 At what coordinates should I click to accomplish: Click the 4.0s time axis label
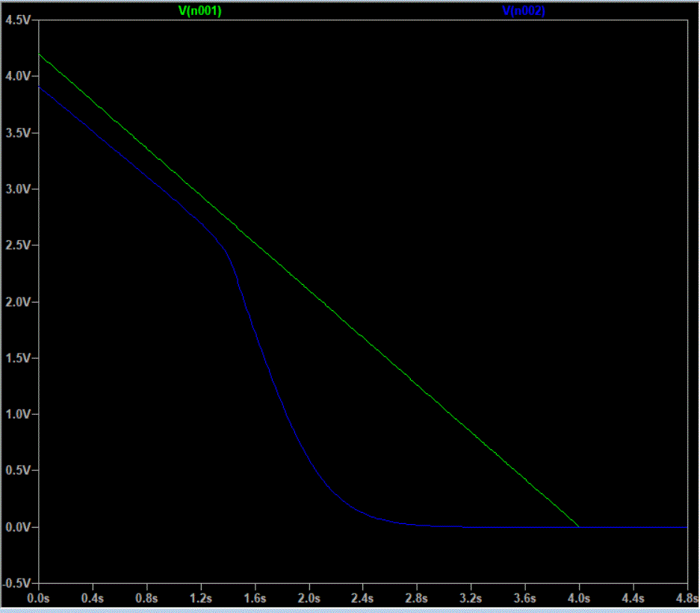(x=579, y=598)
